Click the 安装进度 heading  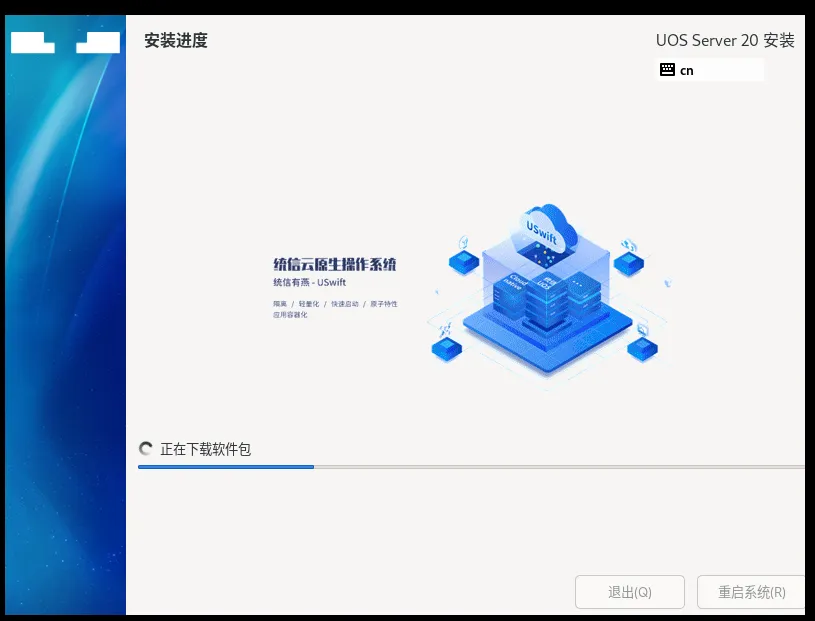pos(176,41)
